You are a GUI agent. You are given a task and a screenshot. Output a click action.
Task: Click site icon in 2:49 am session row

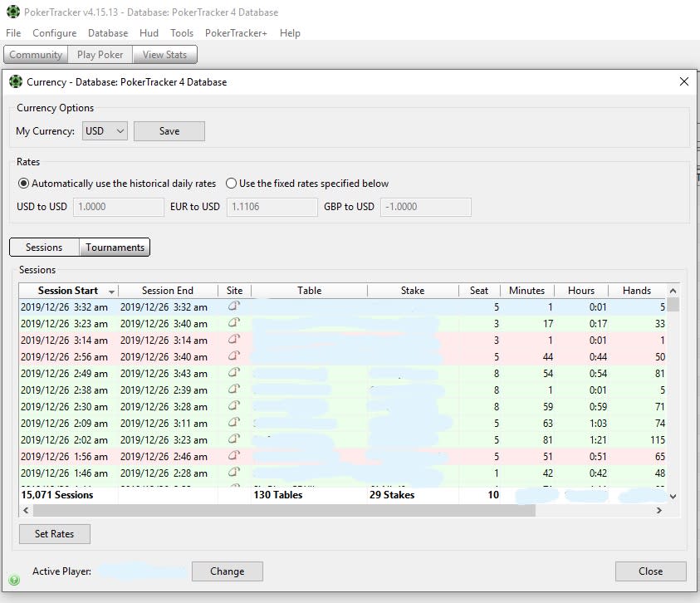[x=234, y=373]
